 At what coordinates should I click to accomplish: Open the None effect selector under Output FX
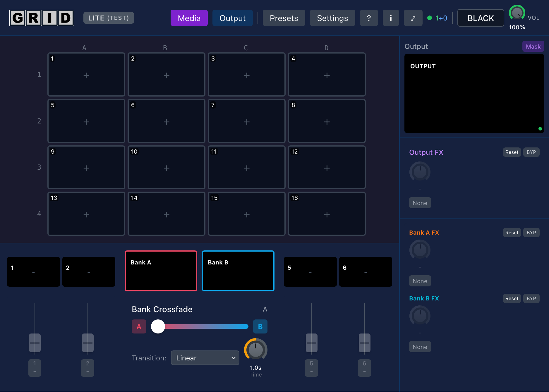tap(420, 203)
